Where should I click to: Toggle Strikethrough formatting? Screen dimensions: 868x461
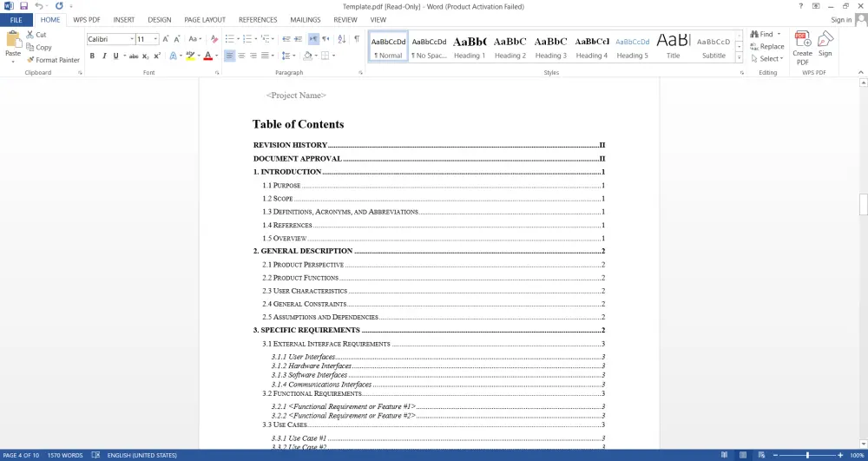(134, 56)
